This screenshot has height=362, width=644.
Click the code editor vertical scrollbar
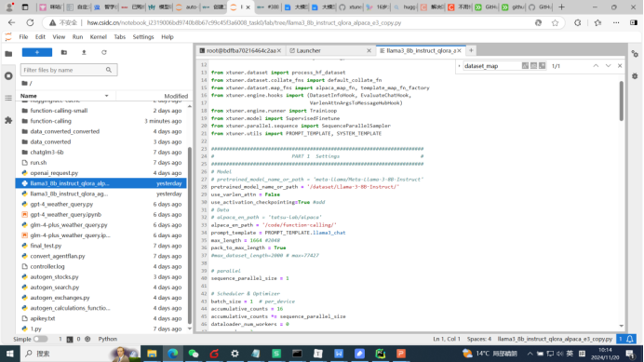point(621,101)
